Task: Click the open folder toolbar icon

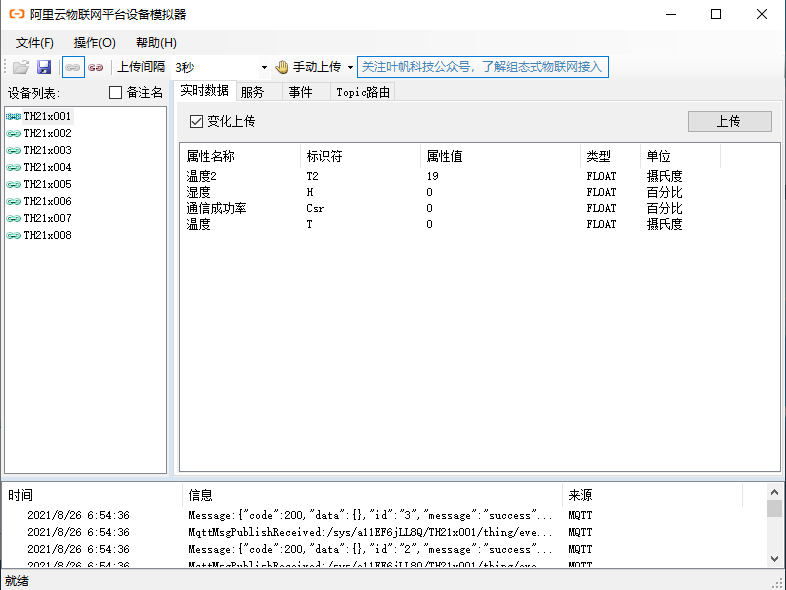Action: [21, 67]
